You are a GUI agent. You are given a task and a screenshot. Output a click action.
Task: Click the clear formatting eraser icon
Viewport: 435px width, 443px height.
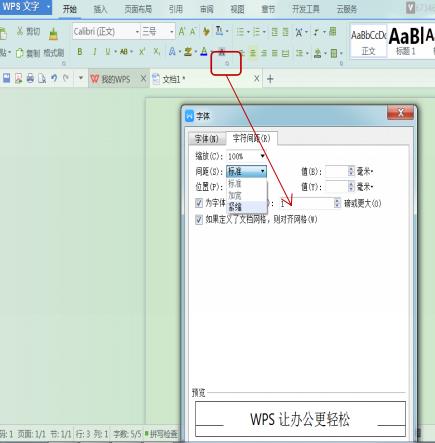pos(206,32)
